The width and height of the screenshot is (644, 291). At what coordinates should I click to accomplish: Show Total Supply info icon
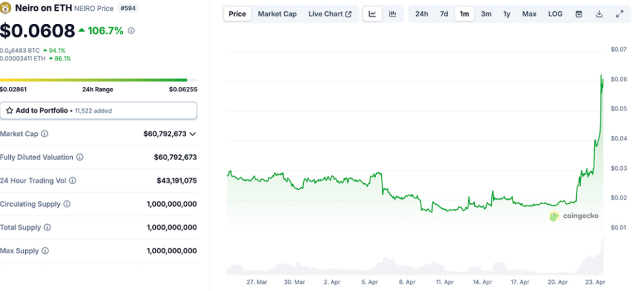click(47, 227)
